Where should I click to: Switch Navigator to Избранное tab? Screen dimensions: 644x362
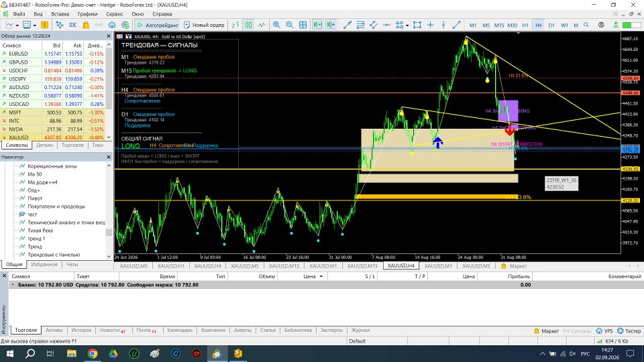(44, 264)
